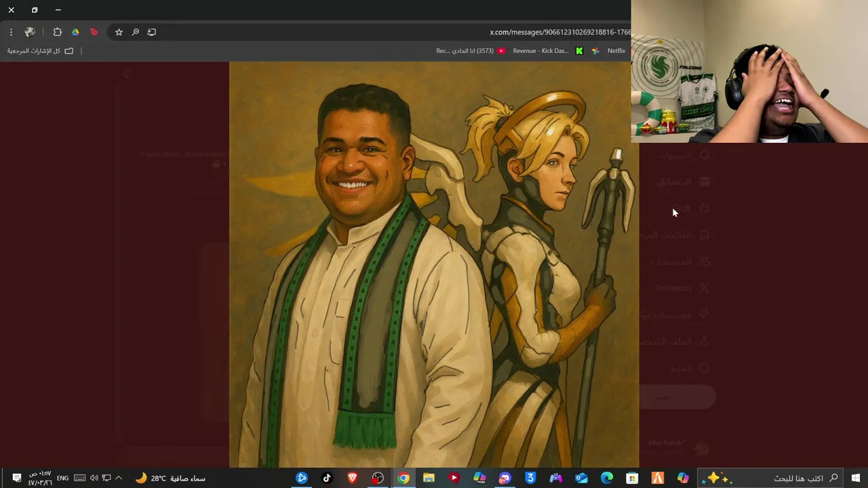Open the orange A app on taskbar
Viewport: 868px width, 488px height.
point(657,479)
